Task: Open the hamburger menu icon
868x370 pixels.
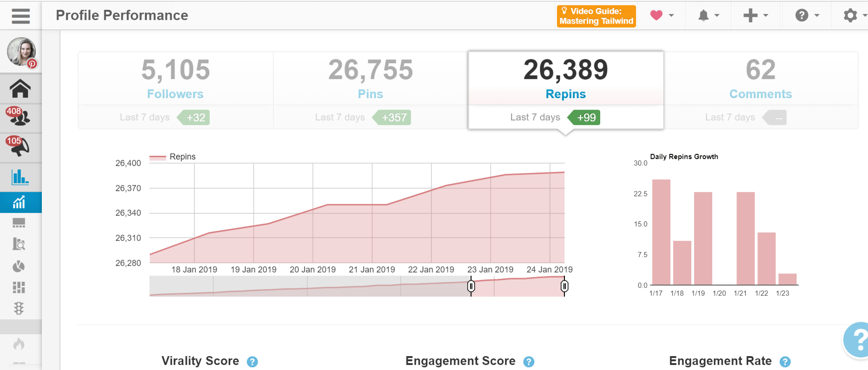Action: 20,16
